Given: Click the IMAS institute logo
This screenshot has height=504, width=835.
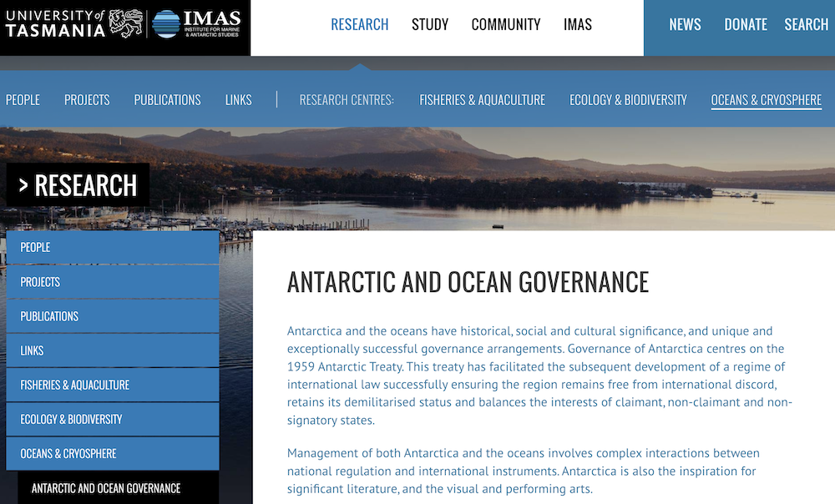Looking at the screenshot, I should (x=197, y=25).
